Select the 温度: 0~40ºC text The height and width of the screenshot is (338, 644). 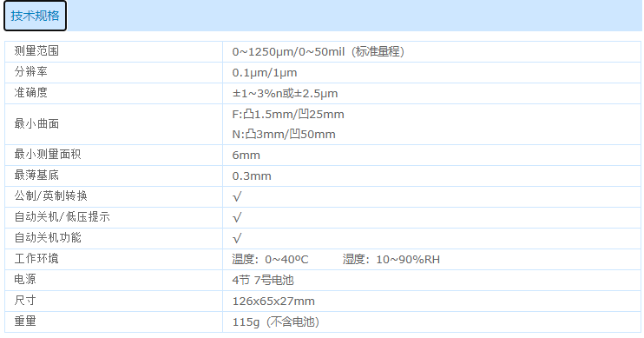(270, 260)
